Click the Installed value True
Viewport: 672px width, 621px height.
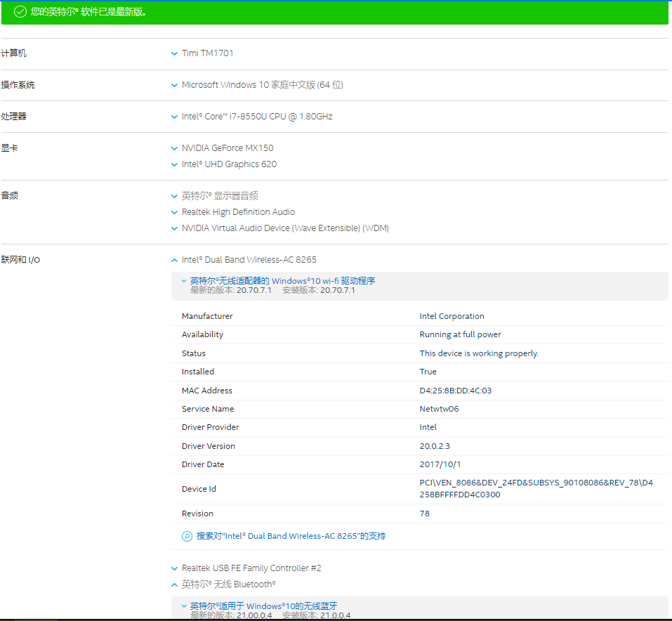click(428, 372)
